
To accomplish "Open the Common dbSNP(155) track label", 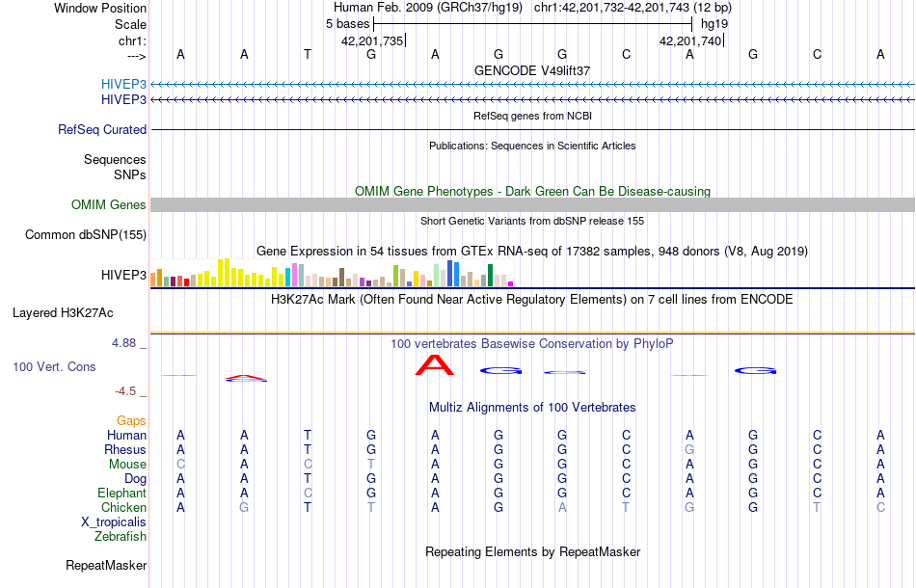I will tap(86, 235).
